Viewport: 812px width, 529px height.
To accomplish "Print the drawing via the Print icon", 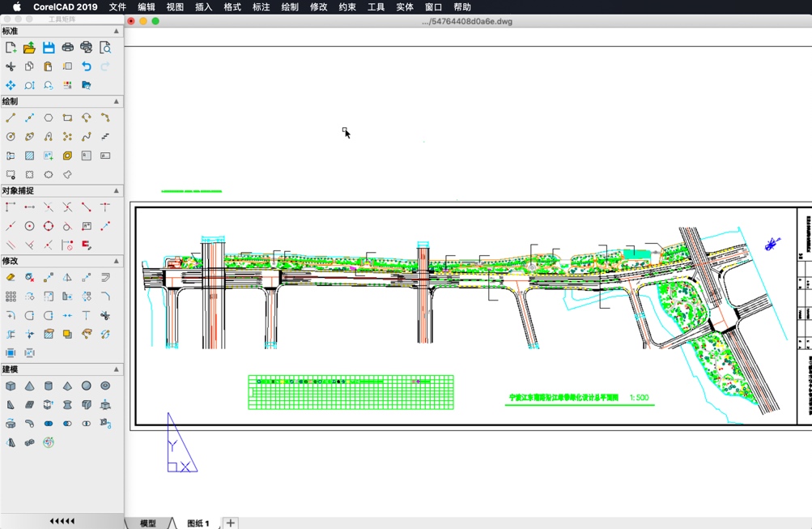I will tap(66, 47).
